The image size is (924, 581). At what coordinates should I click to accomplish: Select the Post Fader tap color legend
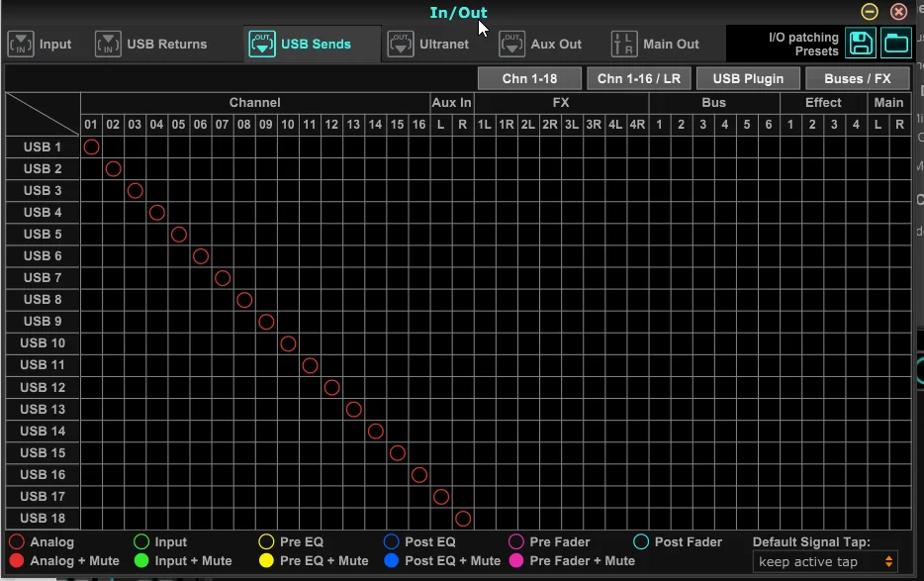pos(640,542)
